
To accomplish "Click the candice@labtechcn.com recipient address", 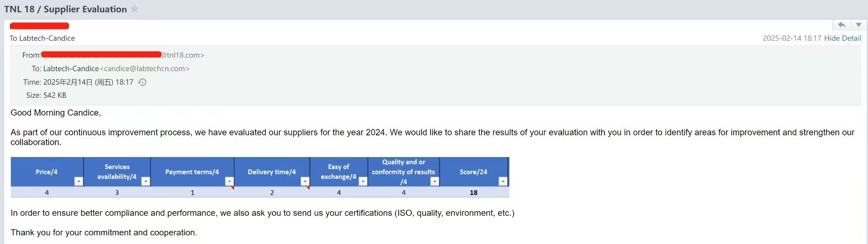I will tap(145, 68).
